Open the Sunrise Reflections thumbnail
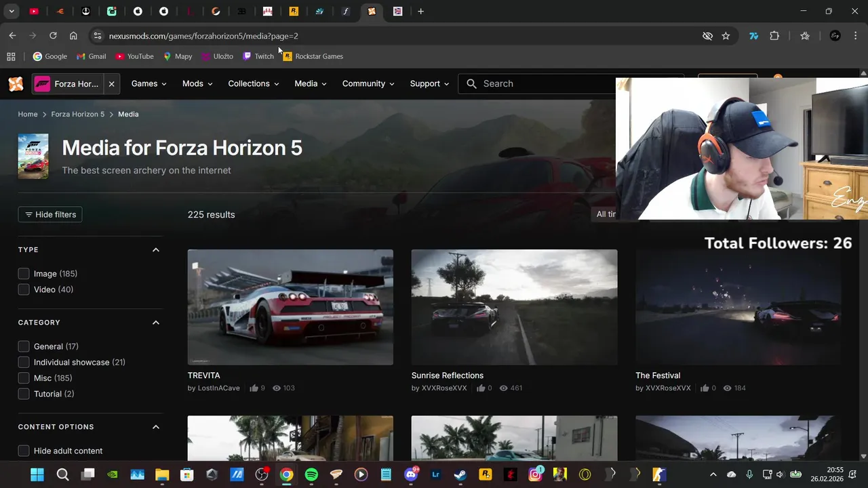The height and width of the screenshot is (488, 868). coord(514,307)
